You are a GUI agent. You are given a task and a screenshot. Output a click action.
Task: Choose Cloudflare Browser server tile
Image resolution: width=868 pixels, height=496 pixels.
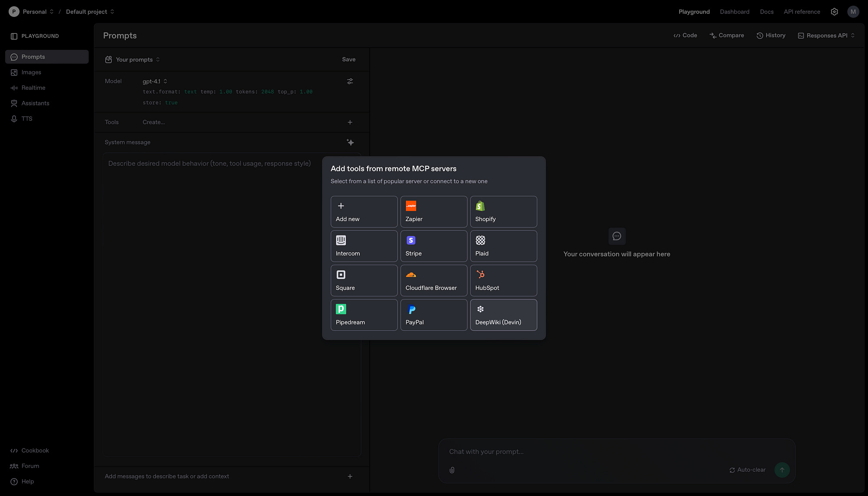434,281
